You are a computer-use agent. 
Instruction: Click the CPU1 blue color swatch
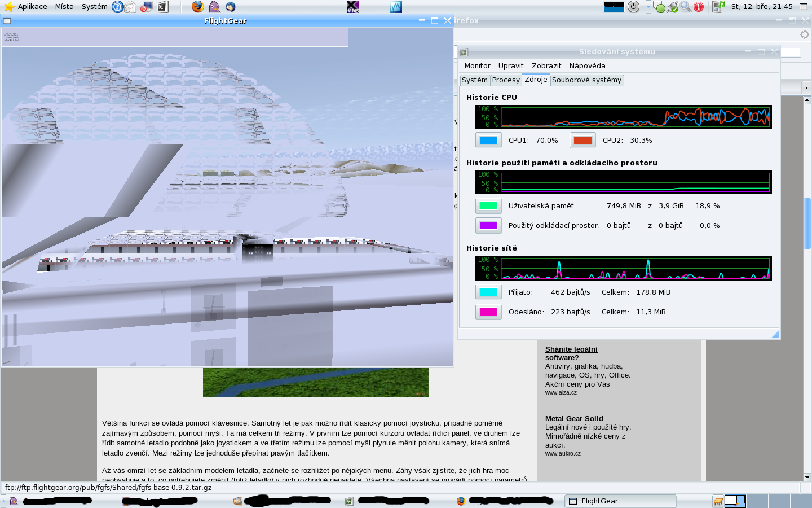488,141
